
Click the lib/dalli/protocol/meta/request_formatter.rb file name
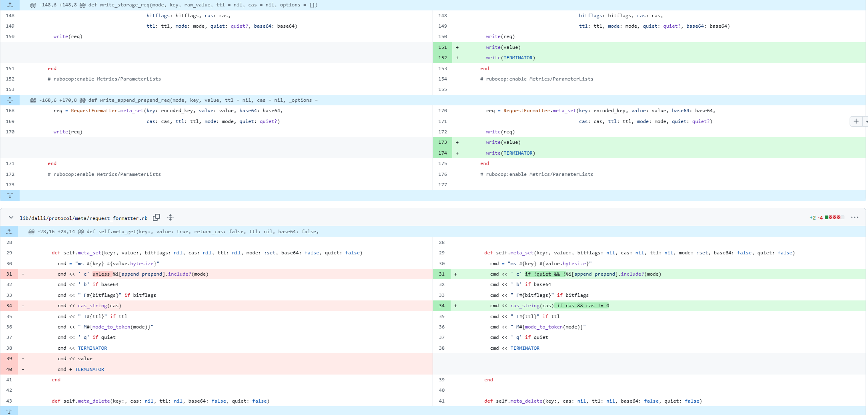pos(84,218)
